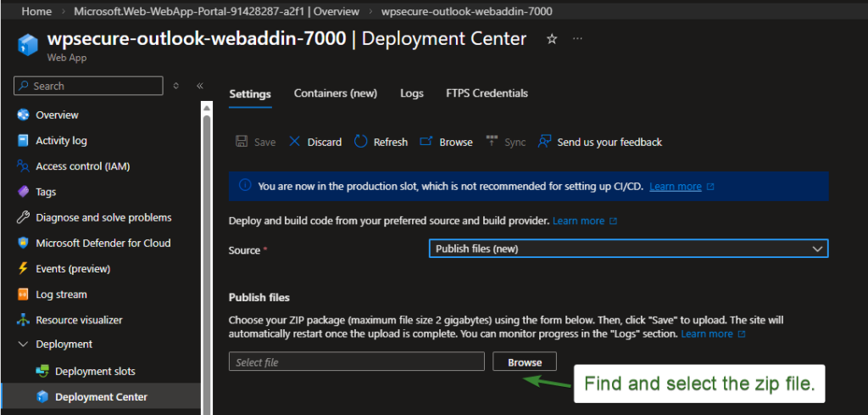The image size is (868, 415).
Task: Click Browse button to select zip file
Action: [x=525, y=362]
